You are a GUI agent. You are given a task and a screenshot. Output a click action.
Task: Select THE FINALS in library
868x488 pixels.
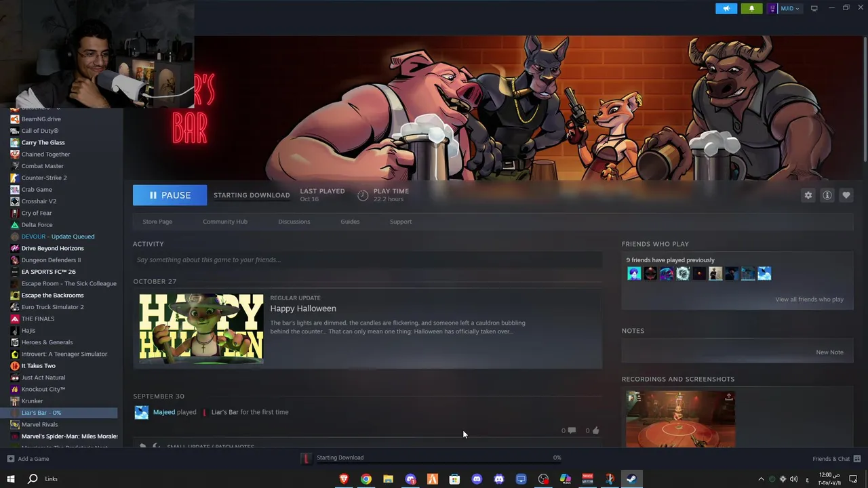click(38, 319)
